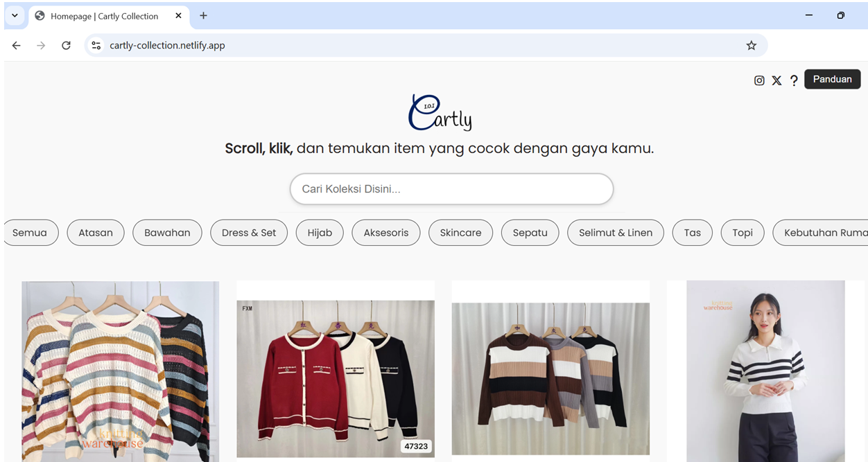Click the browser back arrow
Image resolution: width=868 pixels, height=462 pixels.
click(x=16, y=45)
